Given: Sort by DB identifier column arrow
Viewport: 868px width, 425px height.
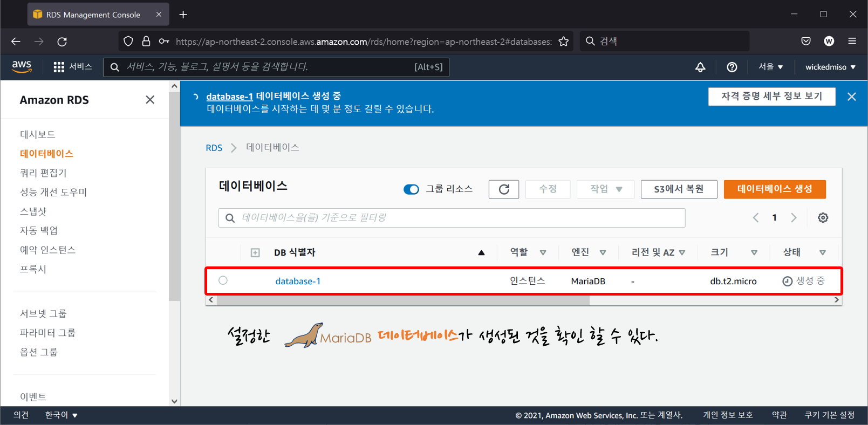Looking at the screenshot, I should [x=481, y=252].
